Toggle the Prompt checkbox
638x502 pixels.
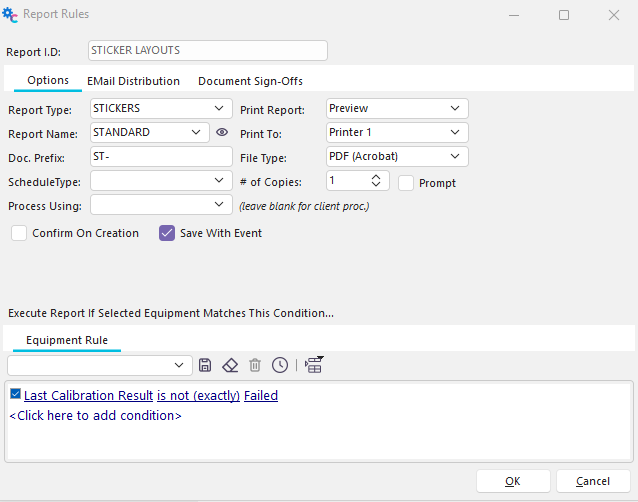coord(406,183)
